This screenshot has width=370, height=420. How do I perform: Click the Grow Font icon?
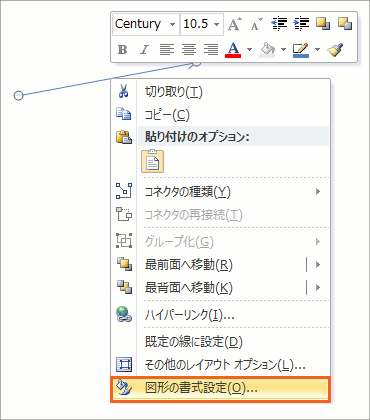235,24
